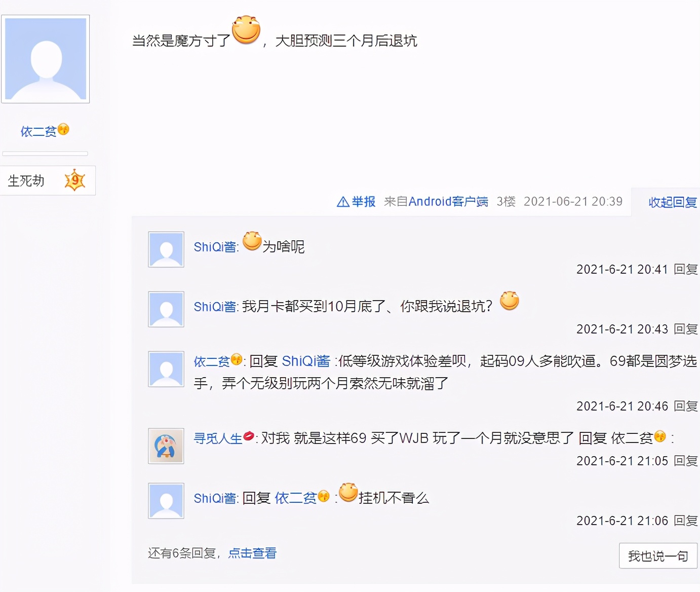Click ShiQi酱's avatar in the first reply

pos(166,249)
